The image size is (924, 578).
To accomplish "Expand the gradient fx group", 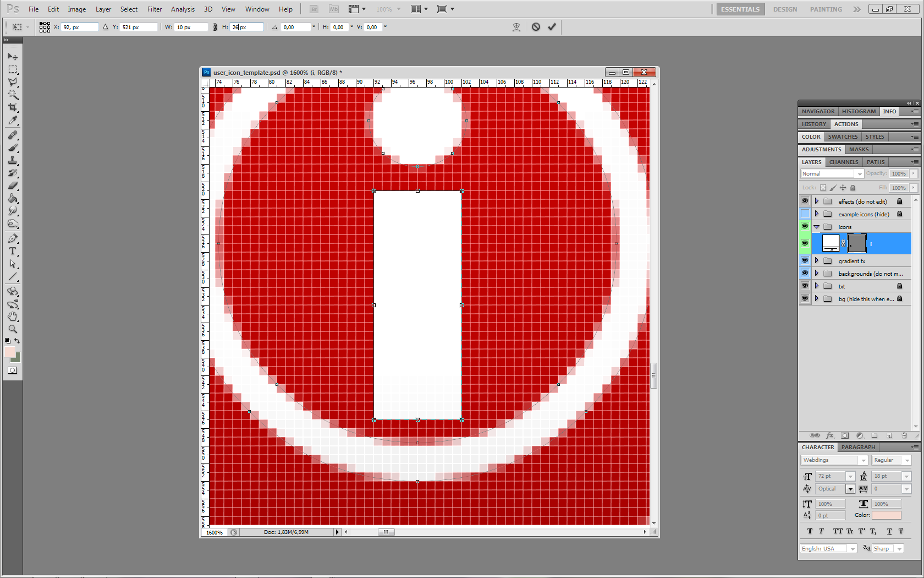I will pos(817,261).
